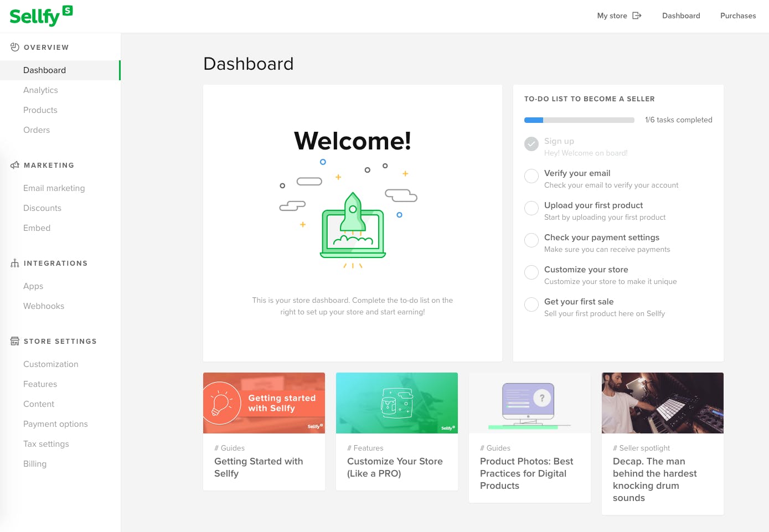This screenshot has width=769, height=532.
Task: Open store Customization settings
Action: 51,364
